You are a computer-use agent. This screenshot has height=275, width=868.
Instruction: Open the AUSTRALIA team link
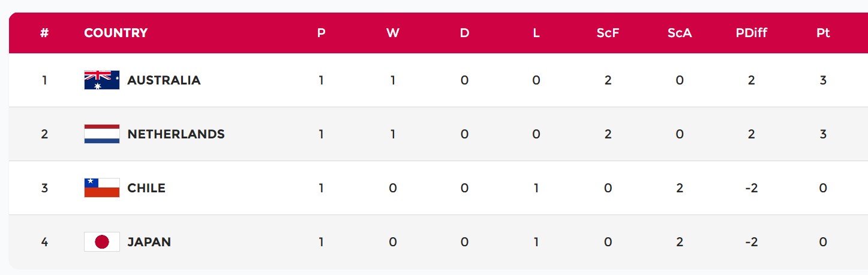pyautogui.click(x=164, y=80)
